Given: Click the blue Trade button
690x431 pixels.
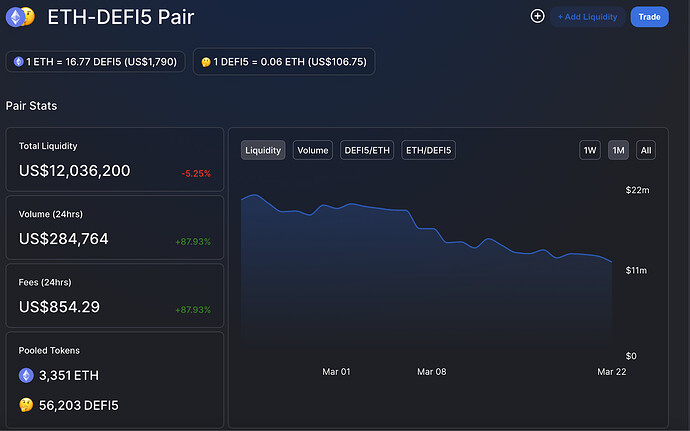Looking at the screenshot, I should tap(650, 17).
